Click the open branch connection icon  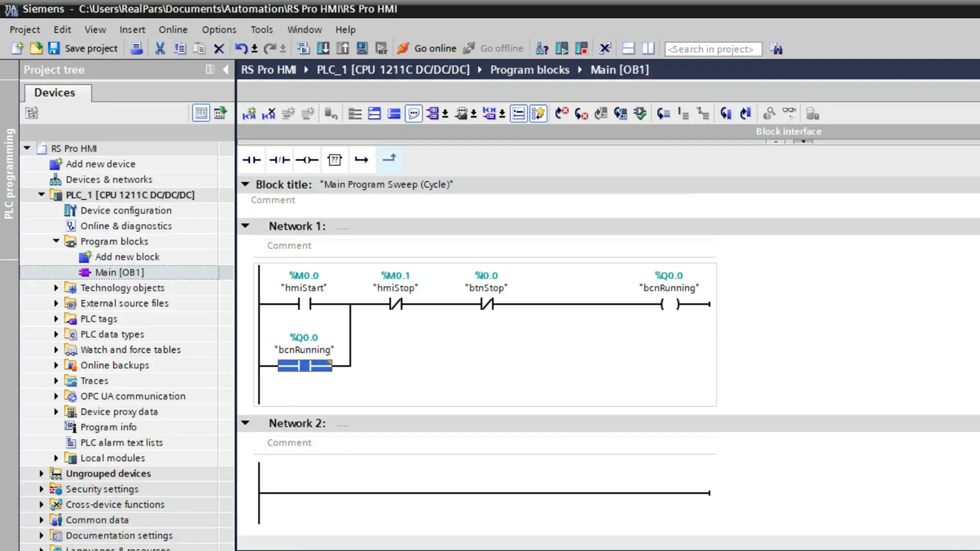[x=361, y=160]
